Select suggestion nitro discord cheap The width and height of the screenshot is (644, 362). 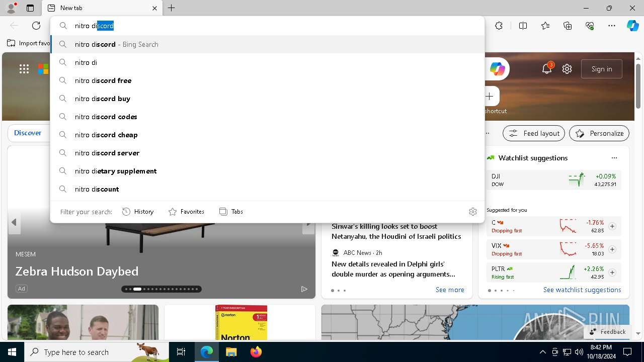[268, 135]
